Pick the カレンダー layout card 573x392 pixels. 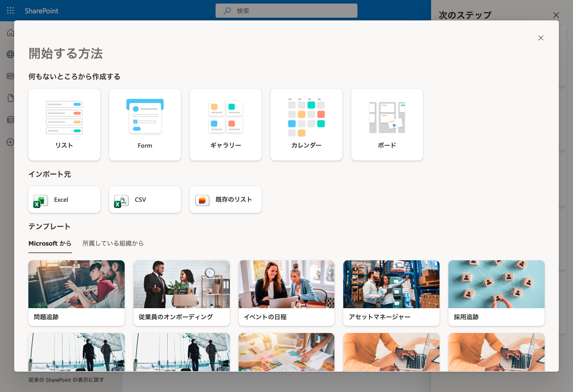306,125
